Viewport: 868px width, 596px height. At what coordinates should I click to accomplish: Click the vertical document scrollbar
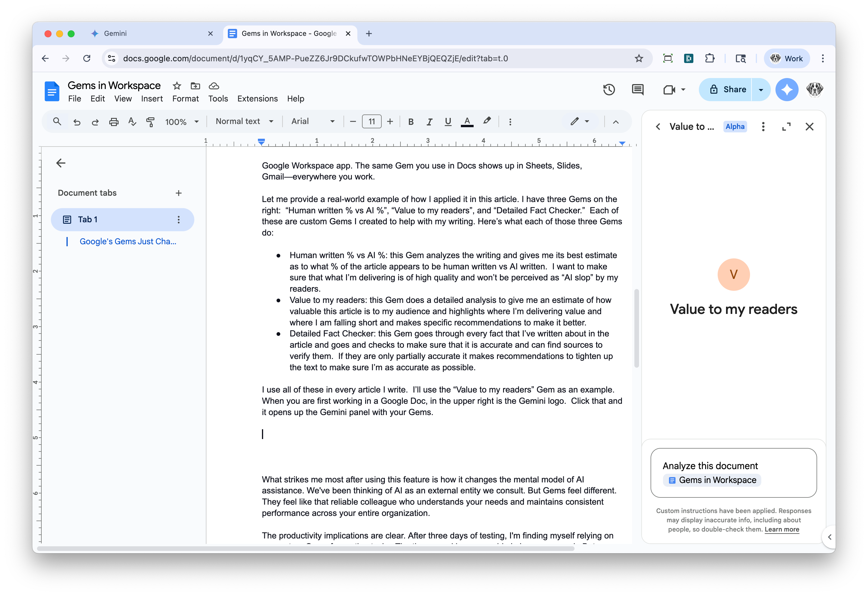coord(636,328)
